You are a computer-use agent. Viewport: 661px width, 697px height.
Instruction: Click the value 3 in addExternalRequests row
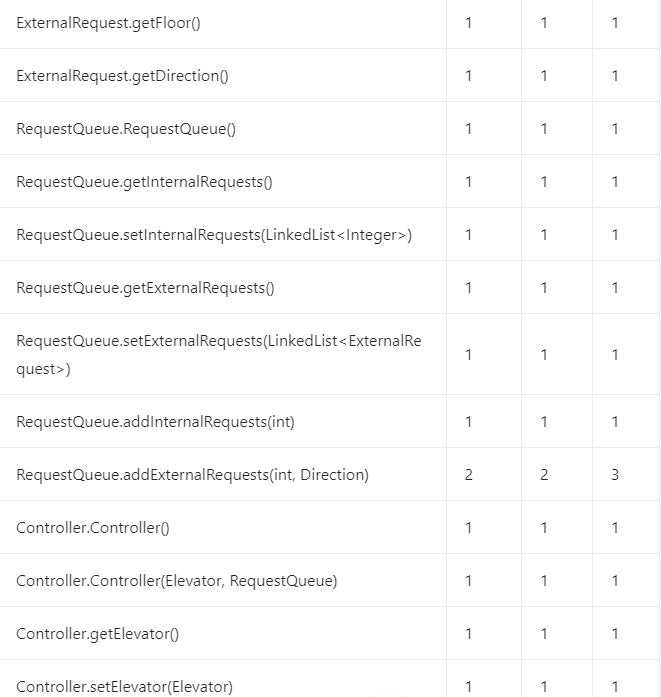(615, 474)
